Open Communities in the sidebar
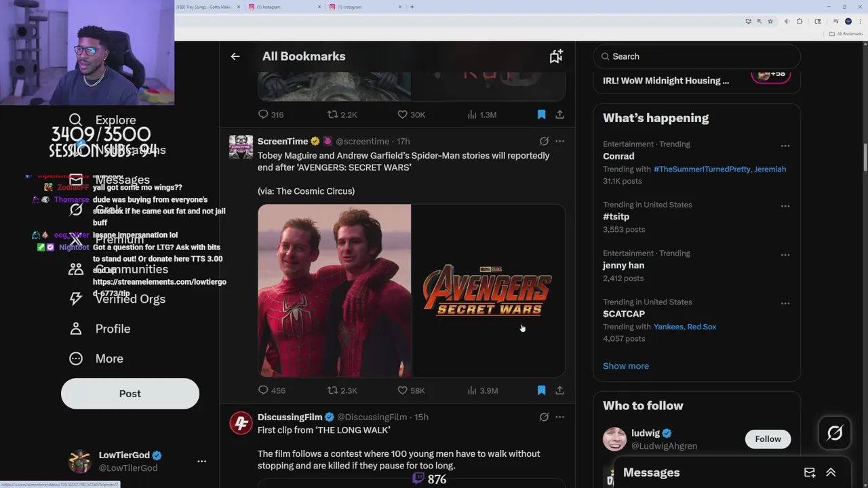Image resolution: width=868 pixels, height=488 pixels. coord(118,269)
